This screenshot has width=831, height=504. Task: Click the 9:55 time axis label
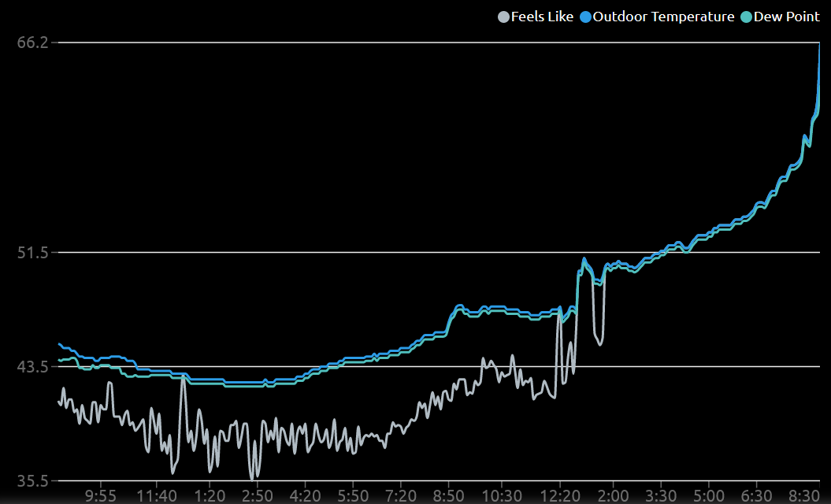pos(101,496)
